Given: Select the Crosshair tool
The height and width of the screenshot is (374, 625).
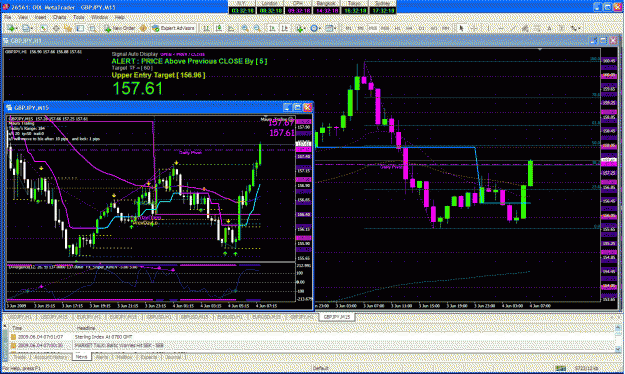Looking at the screenshot, I should [x=474, y=28].
